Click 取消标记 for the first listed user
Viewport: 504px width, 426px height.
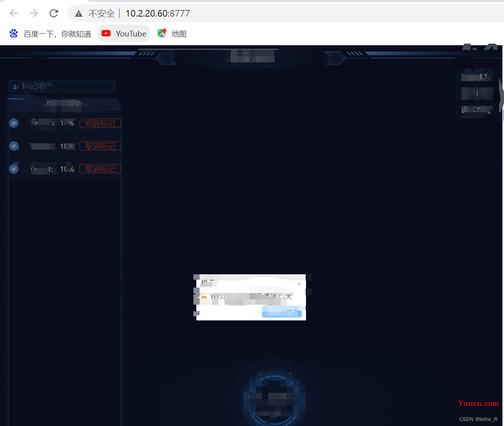100,123
